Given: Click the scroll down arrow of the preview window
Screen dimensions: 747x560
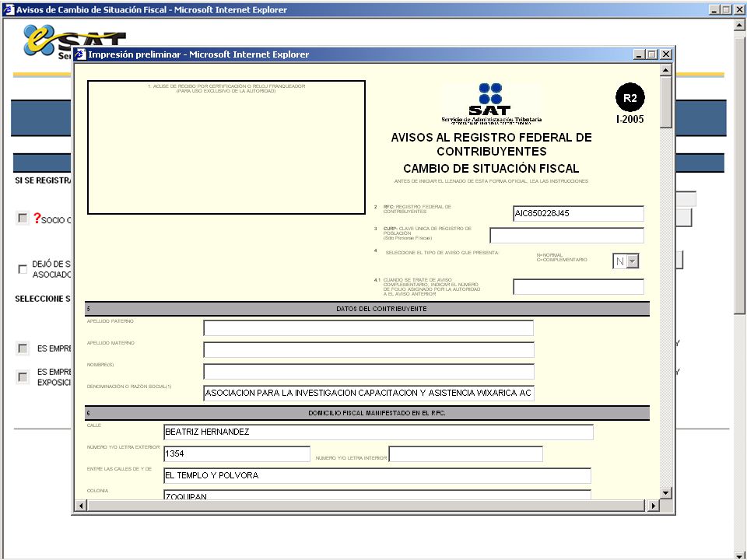Looking at the screenshot, I should [665, 493].
